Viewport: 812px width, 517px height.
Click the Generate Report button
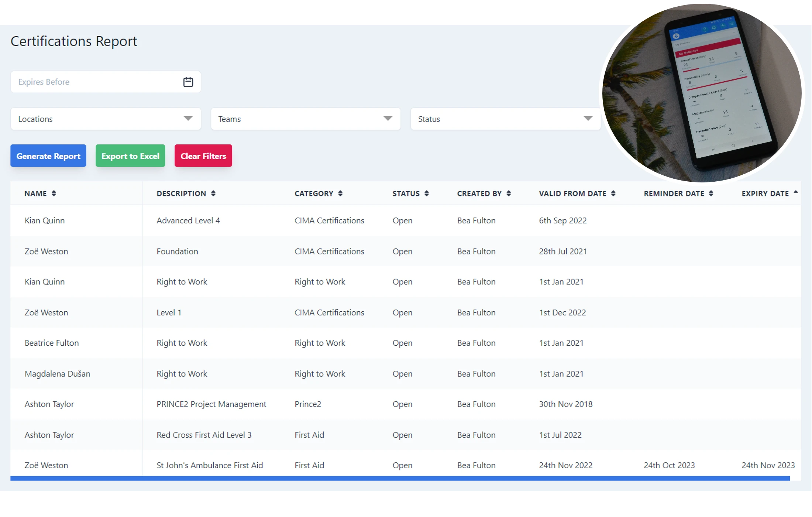tap(48, 156)
